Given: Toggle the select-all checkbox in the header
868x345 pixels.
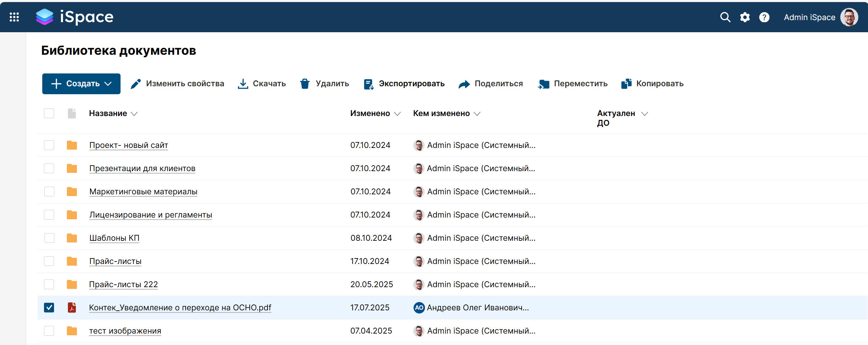Looking at the screenshot, I should (x=49, y=113).
